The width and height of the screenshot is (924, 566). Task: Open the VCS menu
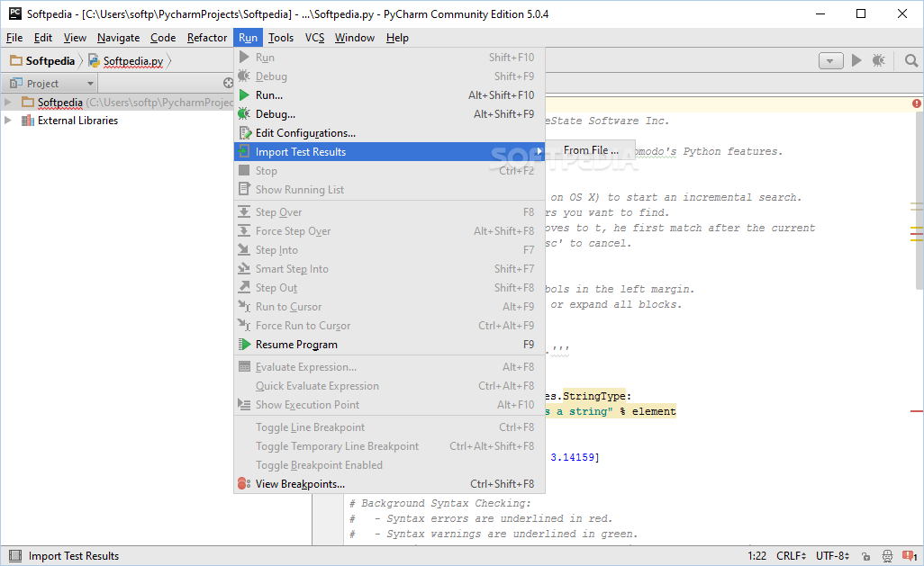(314, 38)
